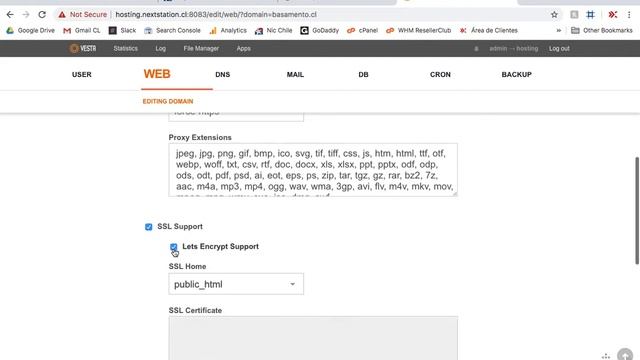Open cPanel bookmark
Viewport: 640px width, 360px height.
pyautogui.click(x=362, y=30)
